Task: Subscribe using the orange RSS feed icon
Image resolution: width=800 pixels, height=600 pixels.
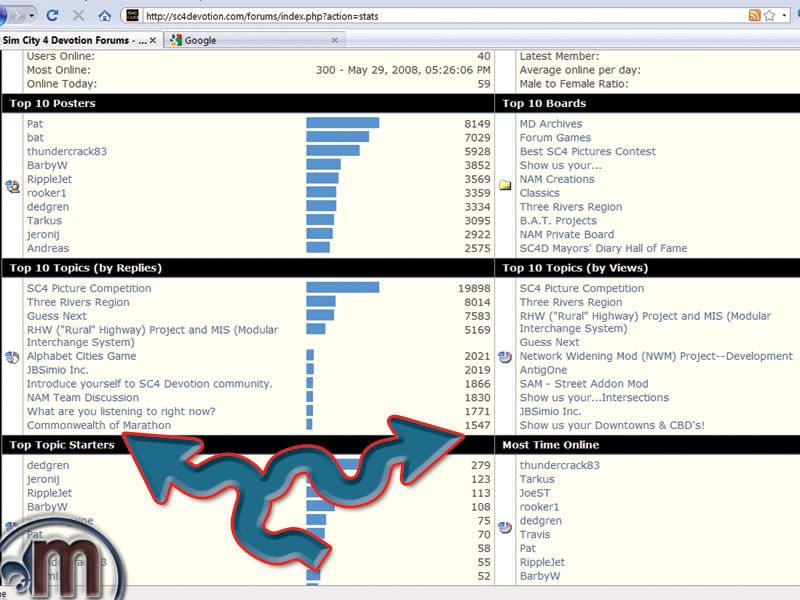Action: coord(755,15)
